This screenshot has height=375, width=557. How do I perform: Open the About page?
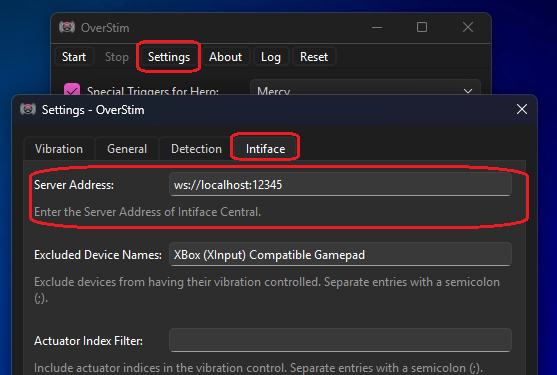point(226,57)
